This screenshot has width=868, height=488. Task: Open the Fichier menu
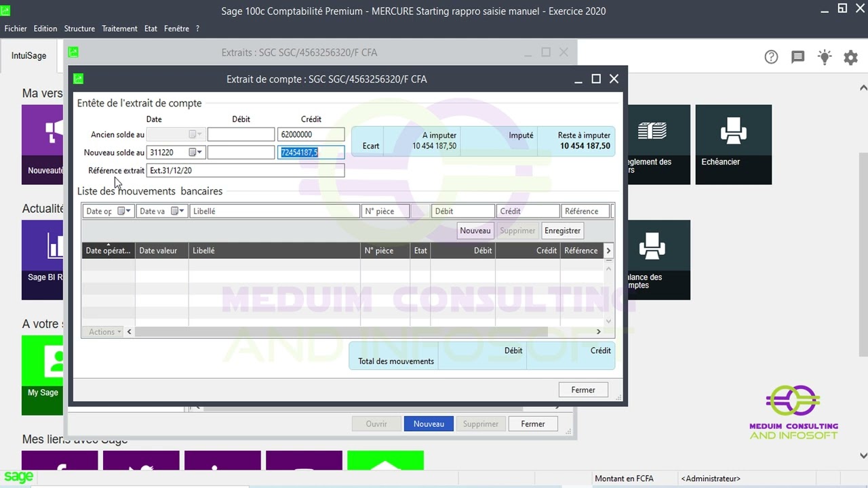coord(16,28)
